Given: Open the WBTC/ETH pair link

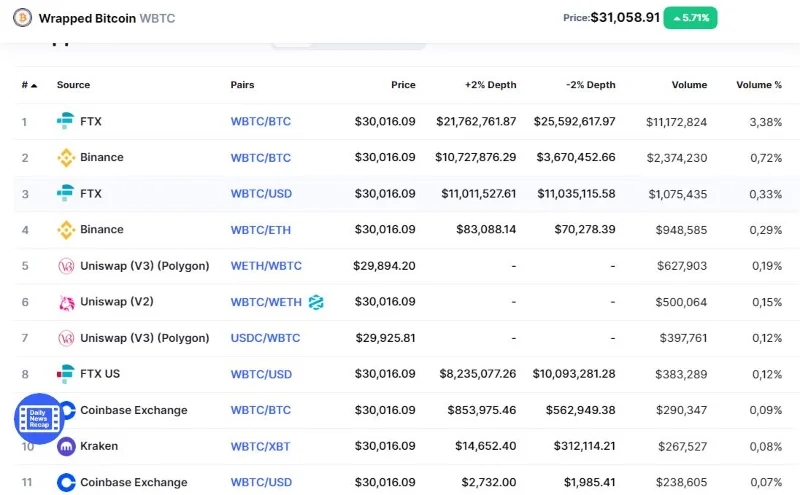Looking at the screenshot, I should coord(261,230).
